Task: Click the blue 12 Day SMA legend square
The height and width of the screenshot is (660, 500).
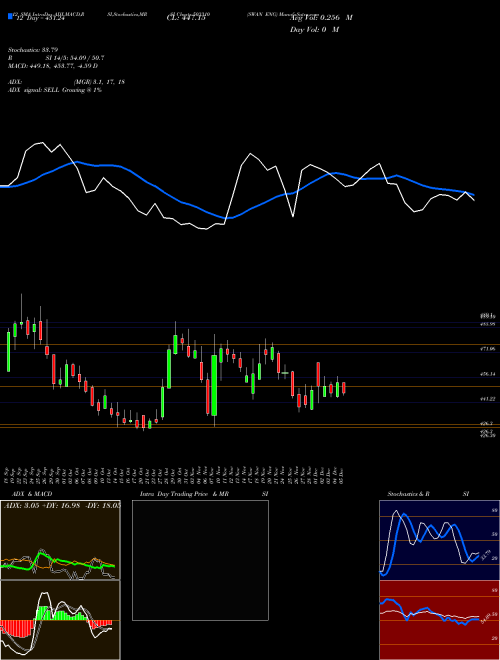Action: 10,16
